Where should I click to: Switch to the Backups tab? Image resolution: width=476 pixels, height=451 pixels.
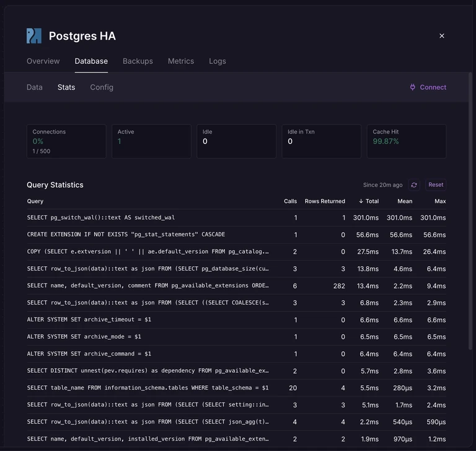pos(138,61)
